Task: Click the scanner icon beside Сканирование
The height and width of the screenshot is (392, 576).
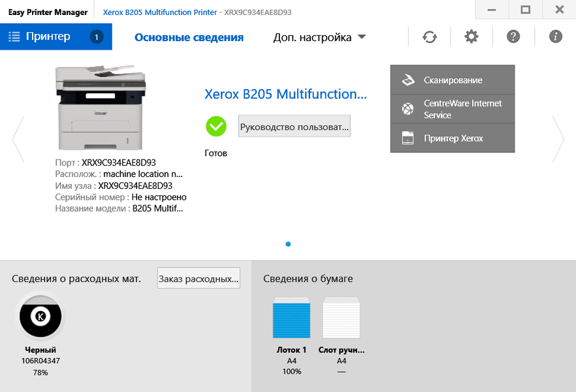Action: coord(408,80)
